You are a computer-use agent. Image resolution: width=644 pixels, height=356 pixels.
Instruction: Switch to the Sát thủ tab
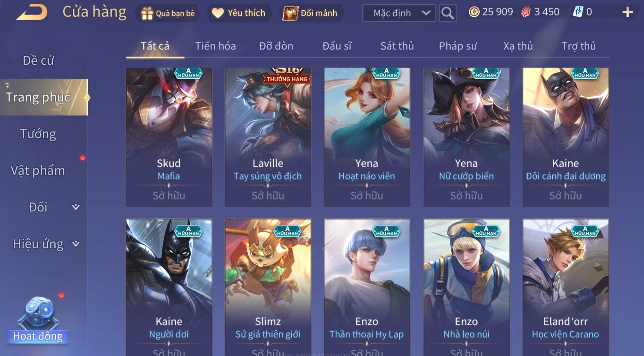click(397, 46)
